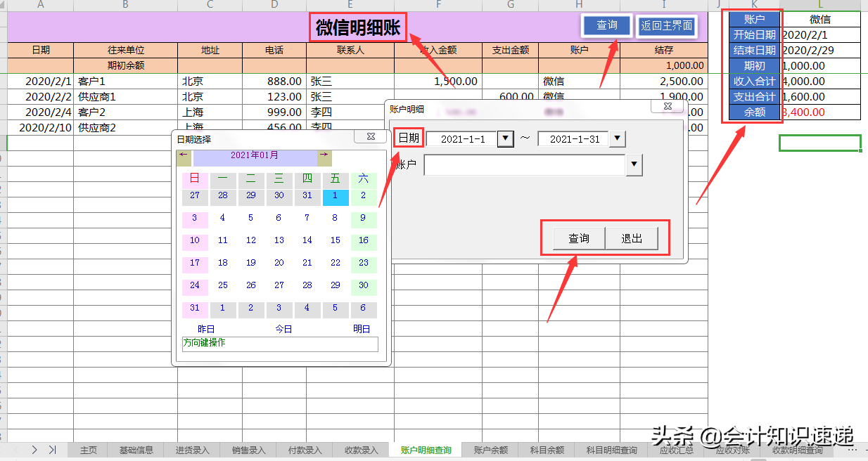This screenshot has height=461, width=868.
Task: Select date cell 2020/2/4
Action: 40,112
